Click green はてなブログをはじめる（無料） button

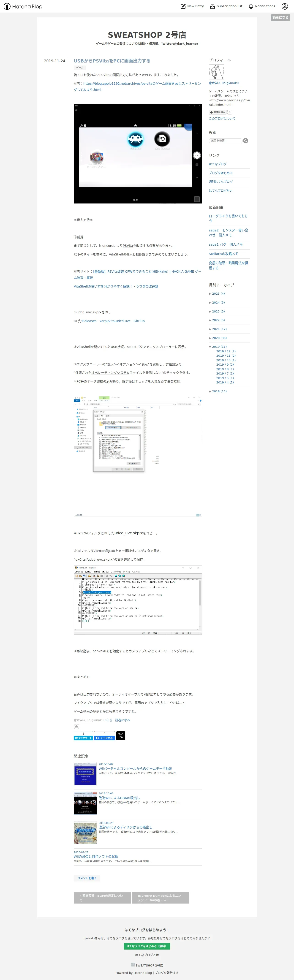[x=147, y=946]
